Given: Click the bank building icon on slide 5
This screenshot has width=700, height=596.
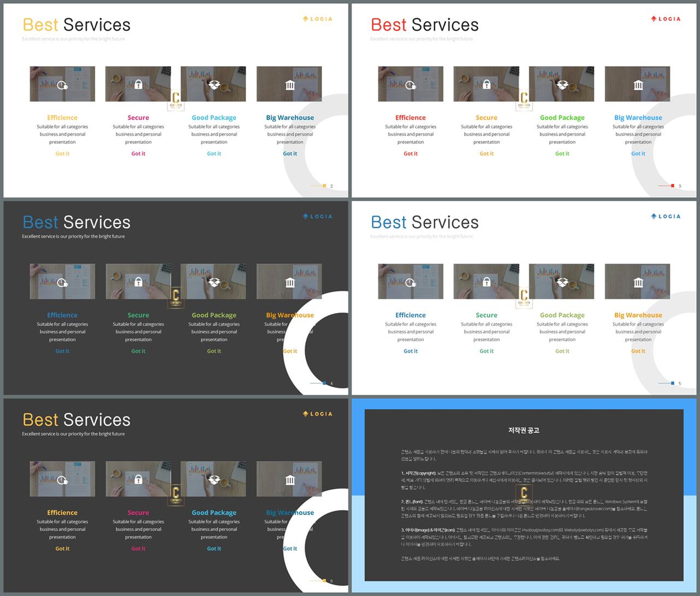Looking at the screenshot, I should (x=638, y=282).
